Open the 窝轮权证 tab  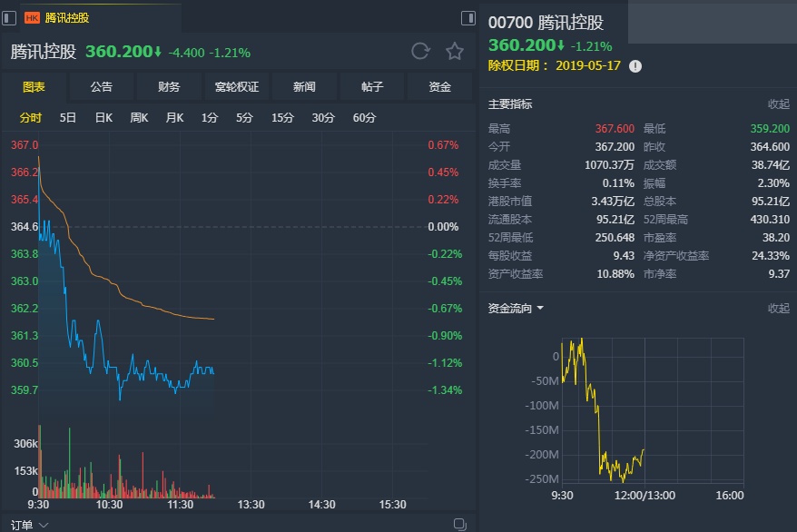237,87
